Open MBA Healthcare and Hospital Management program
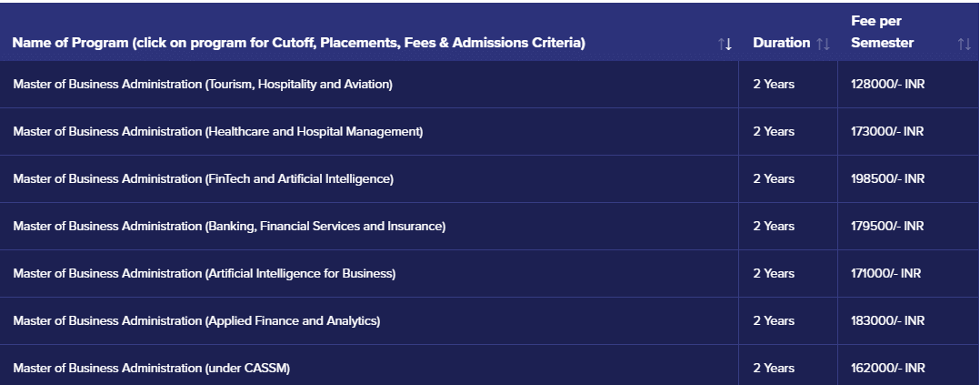The height and width of the screenshot is (385, 980). click(x=218, y=132)
